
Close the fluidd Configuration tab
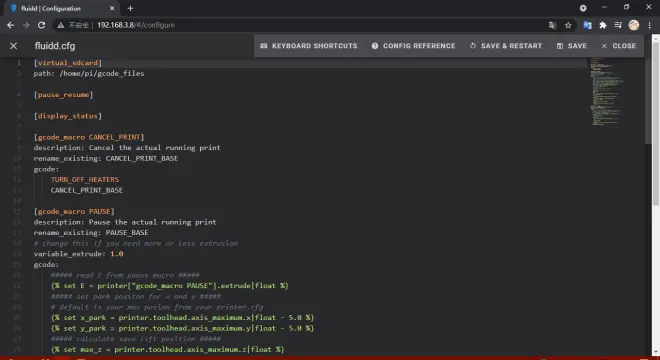(112, 8)
